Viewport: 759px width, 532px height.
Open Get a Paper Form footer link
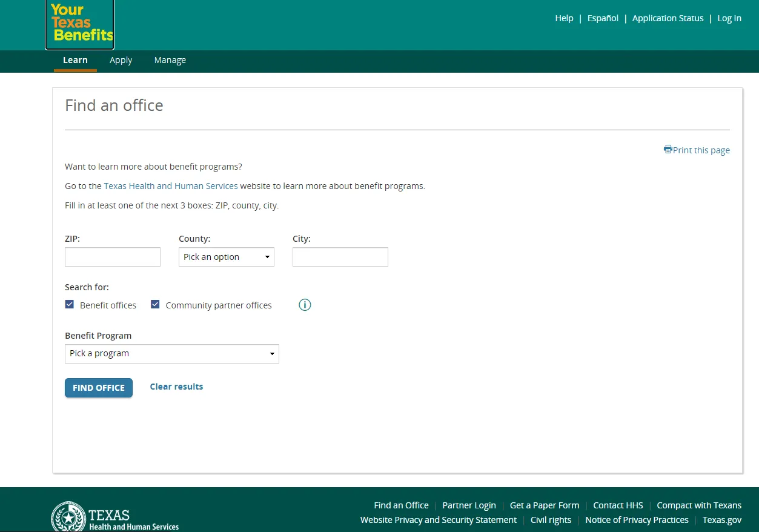coord(545,505)
